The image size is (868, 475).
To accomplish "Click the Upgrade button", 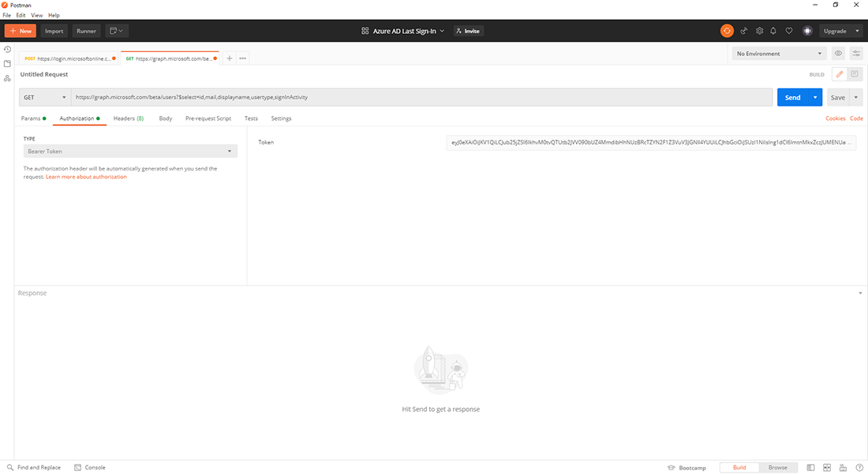I will (835, 31).
